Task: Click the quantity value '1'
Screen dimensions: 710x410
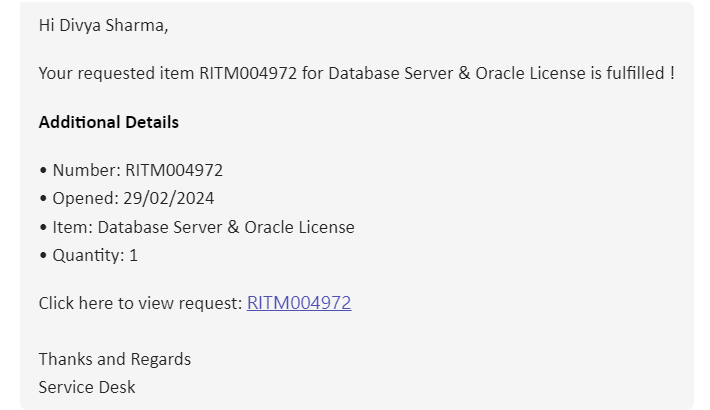Action: click(x=133, y=256)
